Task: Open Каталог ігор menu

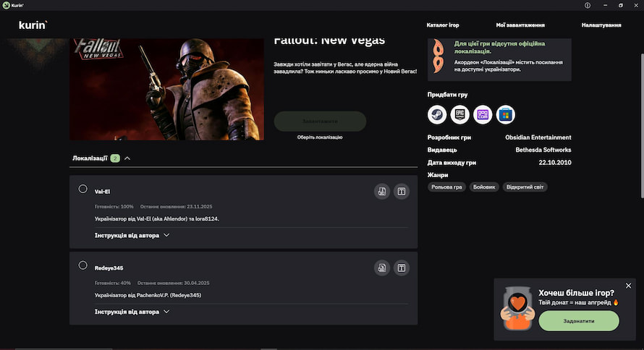Action: (443, 25)
